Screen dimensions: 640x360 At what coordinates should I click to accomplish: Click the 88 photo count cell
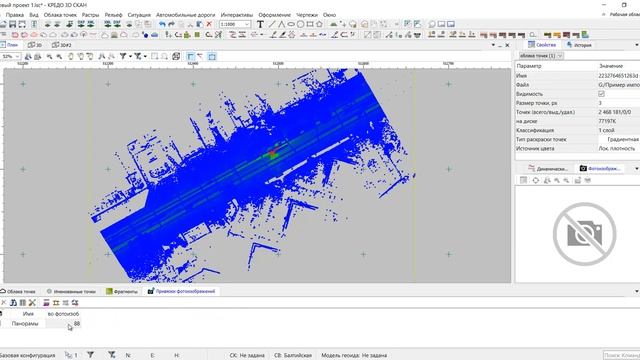click(x=63, y=323)
